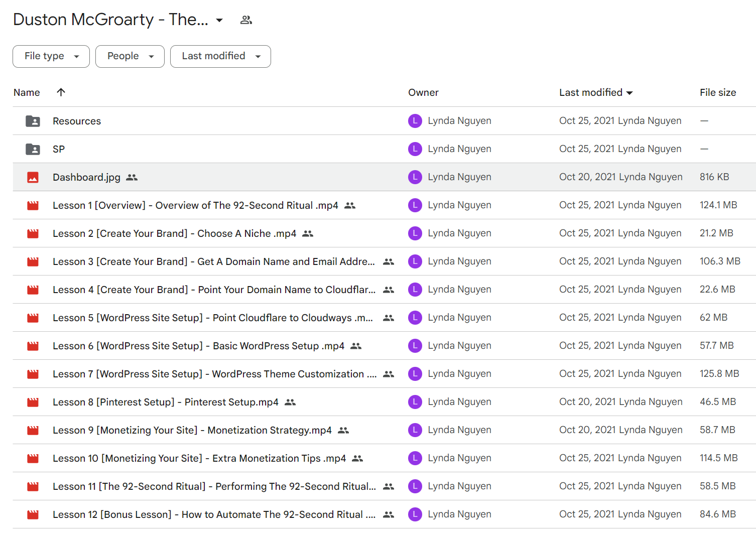
Task: Click the Dashboard.jpg image file icon
Action: pos(33,177)
